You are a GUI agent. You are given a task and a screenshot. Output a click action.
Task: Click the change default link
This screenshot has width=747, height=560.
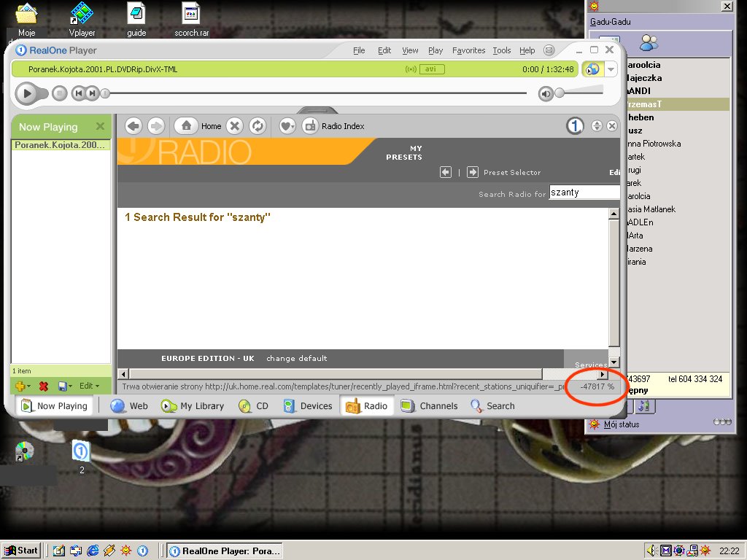296,358
